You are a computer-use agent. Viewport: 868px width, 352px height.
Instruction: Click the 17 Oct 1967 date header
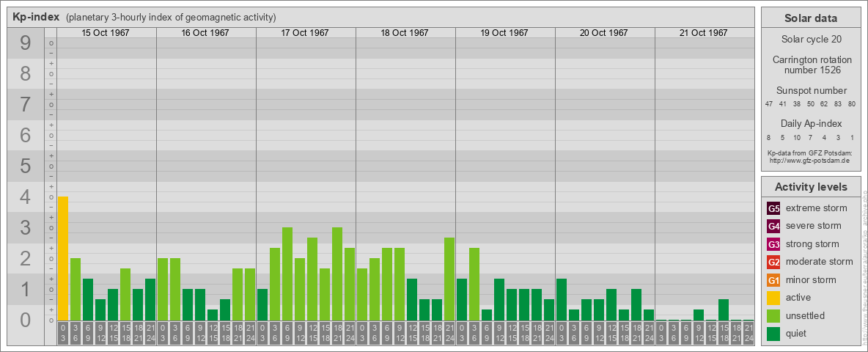pyautogui.click(x=305, y=33)
